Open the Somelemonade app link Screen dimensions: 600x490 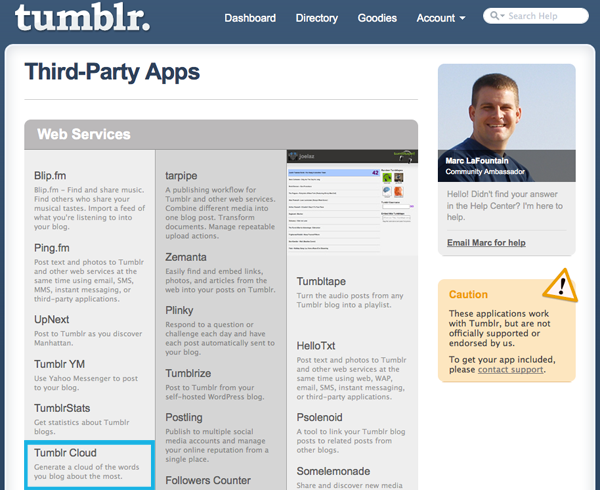333,471
